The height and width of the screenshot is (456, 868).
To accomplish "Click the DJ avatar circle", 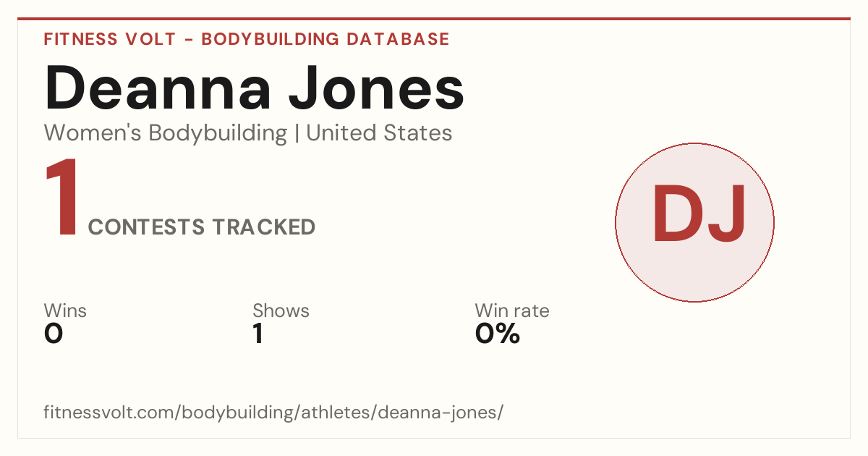I will click(x=694, y=222).
